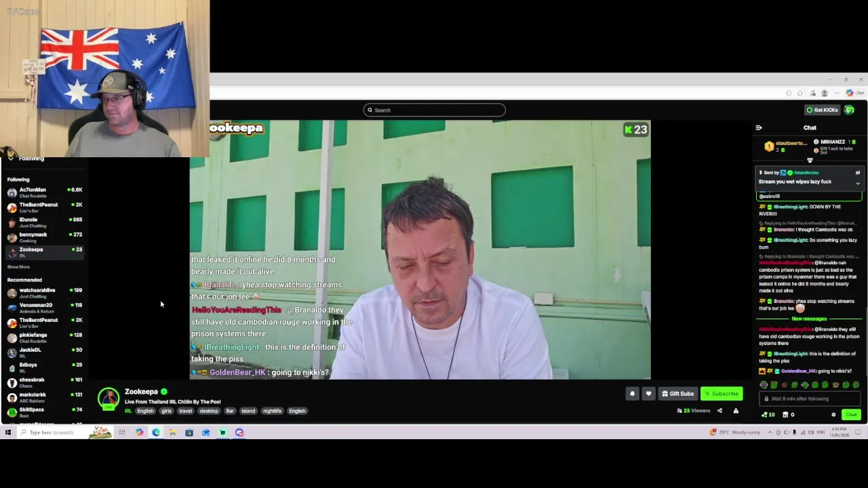This screenshot has width=868, height=488.
Task: Collapse the chat panel arrow icon
Action: point(759,127)
